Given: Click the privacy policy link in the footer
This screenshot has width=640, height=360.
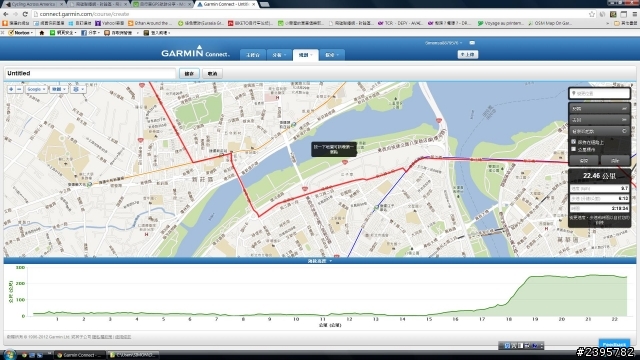Looking at the screenshot, I should (x=102, y=337).
